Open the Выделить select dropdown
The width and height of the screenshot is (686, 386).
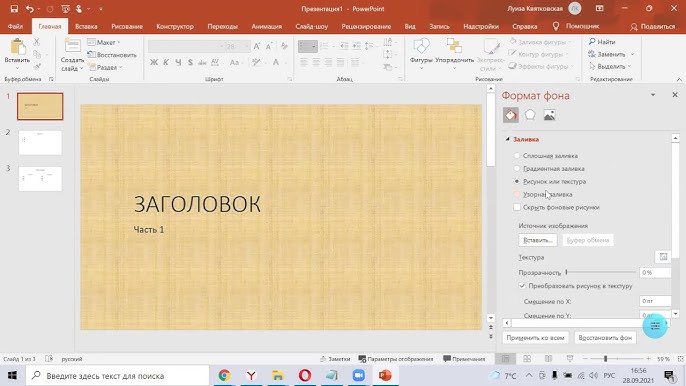610,67
